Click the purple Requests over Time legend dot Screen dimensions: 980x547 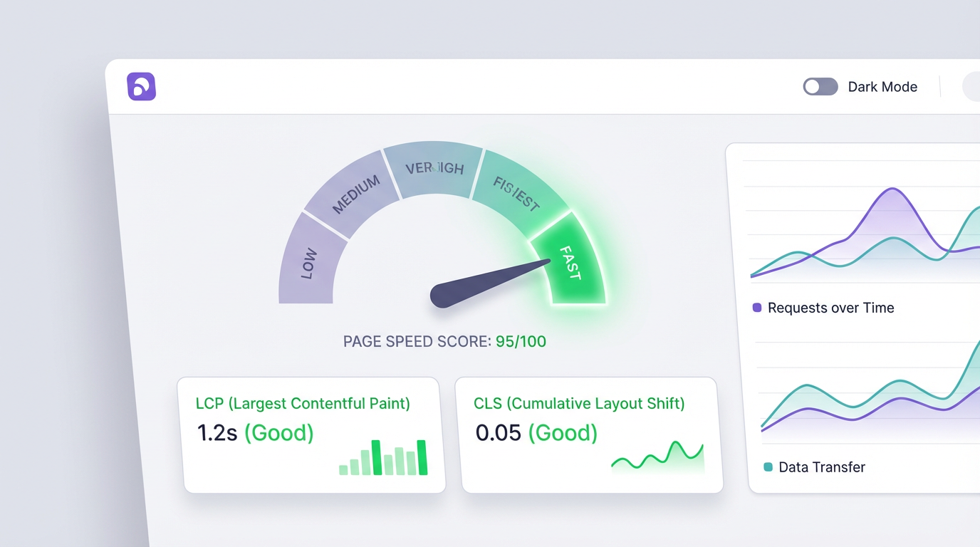tap(757, 308)
